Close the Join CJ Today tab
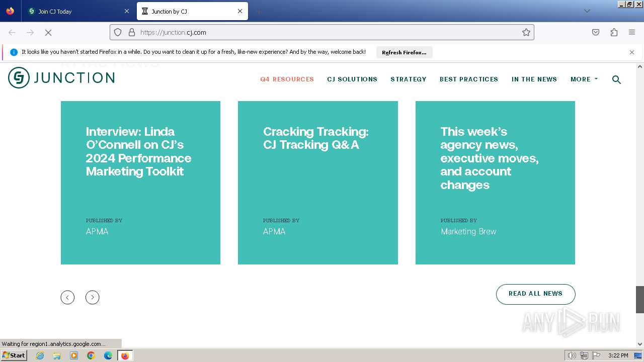This screenshot has width=644, height=362. coord(127,11)
